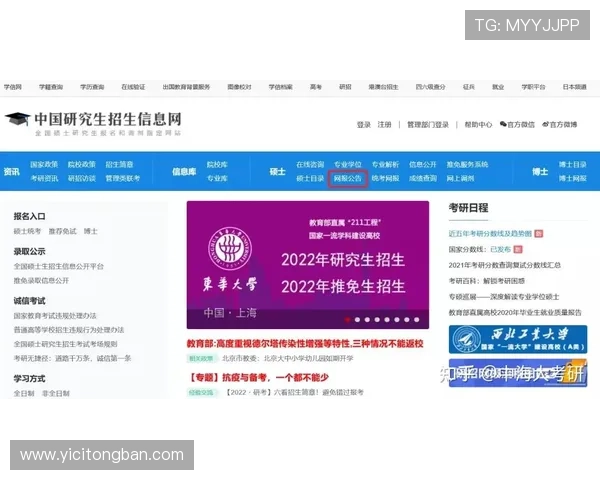Image resolution: width=600 pixels, height=480 pixels.
Task: Open 帮助中心 help link
Action: point(478,124)
